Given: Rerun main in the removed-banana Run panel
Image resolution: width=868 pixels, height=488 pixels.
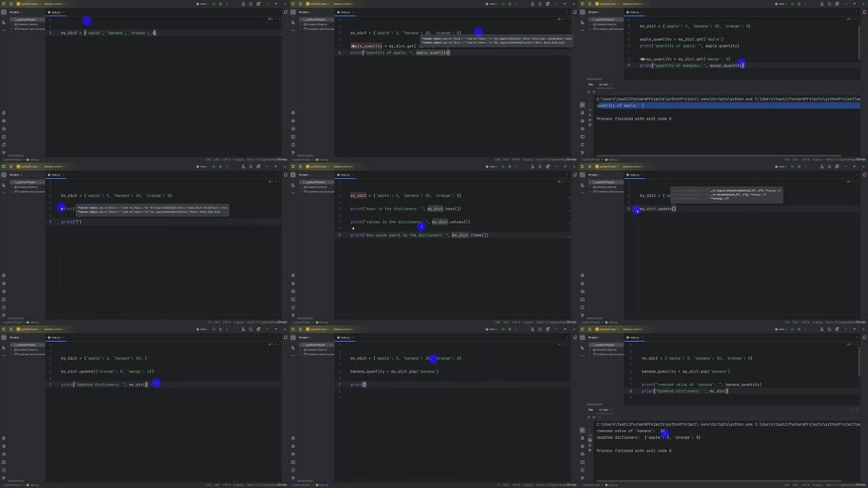Looking at the screenshot, I should coord(589,417).
